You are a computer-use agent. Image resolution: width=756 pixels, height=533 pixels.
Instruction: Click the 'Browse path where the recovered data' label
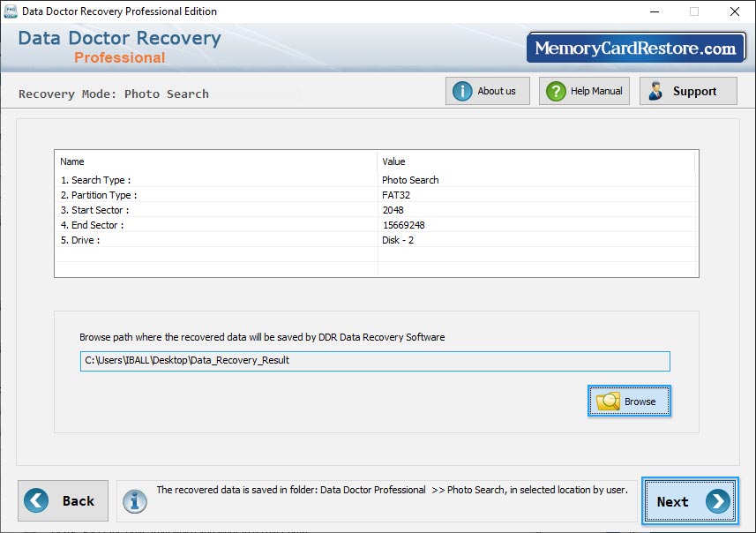coord(262,337)
